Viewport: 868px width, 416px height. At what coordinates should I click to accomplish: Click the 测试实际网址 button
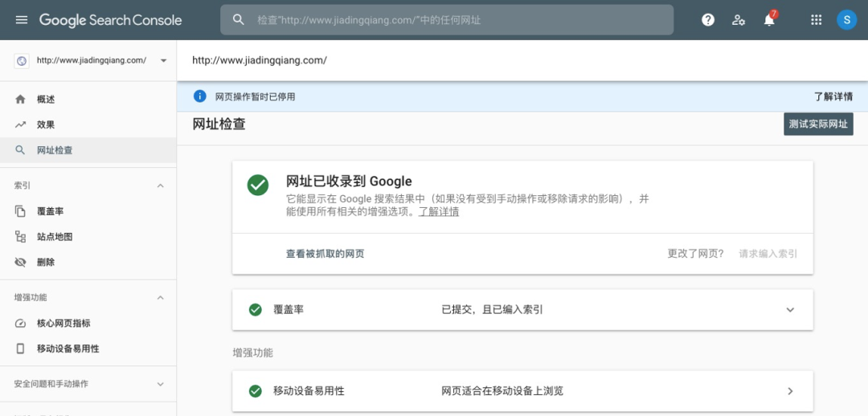click(x=818, y=124)
